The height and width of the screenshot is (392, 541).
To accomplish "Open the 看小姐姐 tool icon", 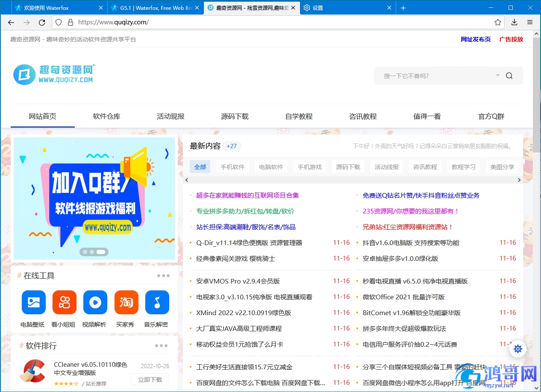I will point(64,302).
